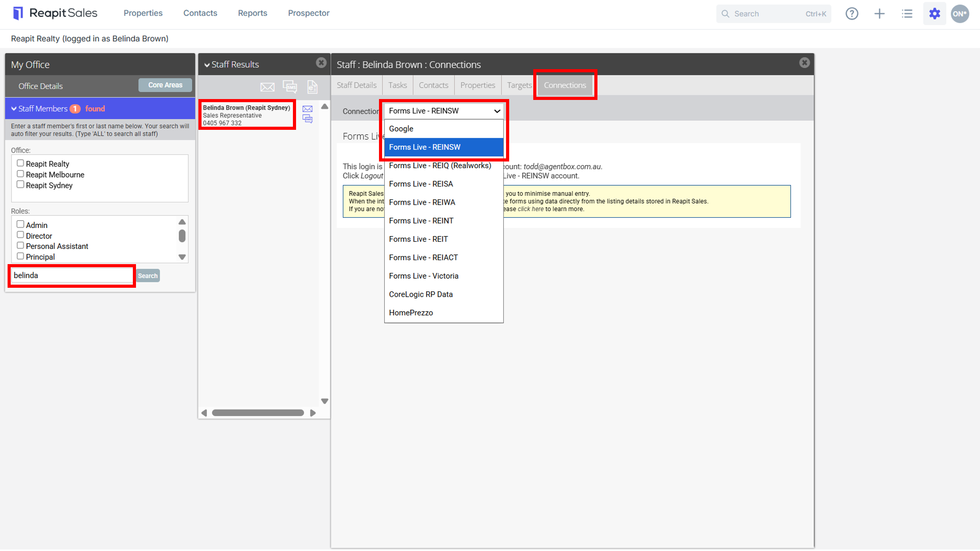Follow the click here link to learn more
Image resolution: width=980 pixels, height=551 pixels.
(x=530, y=209)
